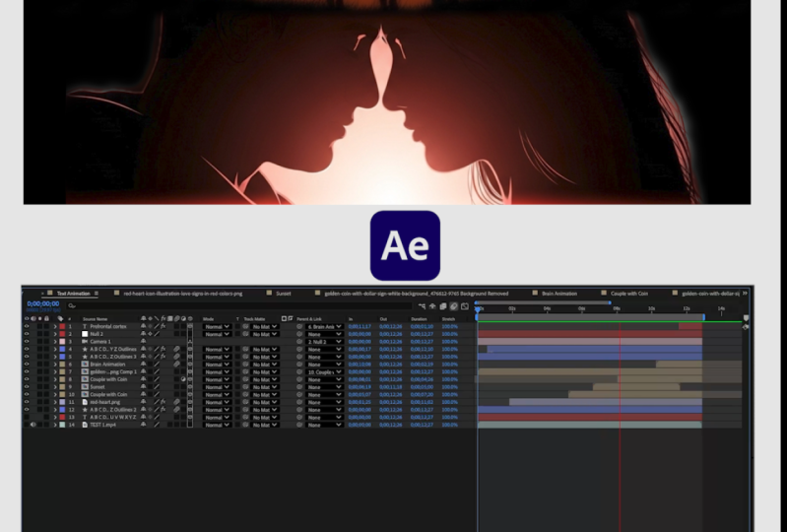The width and height of the screenshot is (787, 532).
Task: Mute audio of TEST 1.mp4 layer
Action: [33, 425]
